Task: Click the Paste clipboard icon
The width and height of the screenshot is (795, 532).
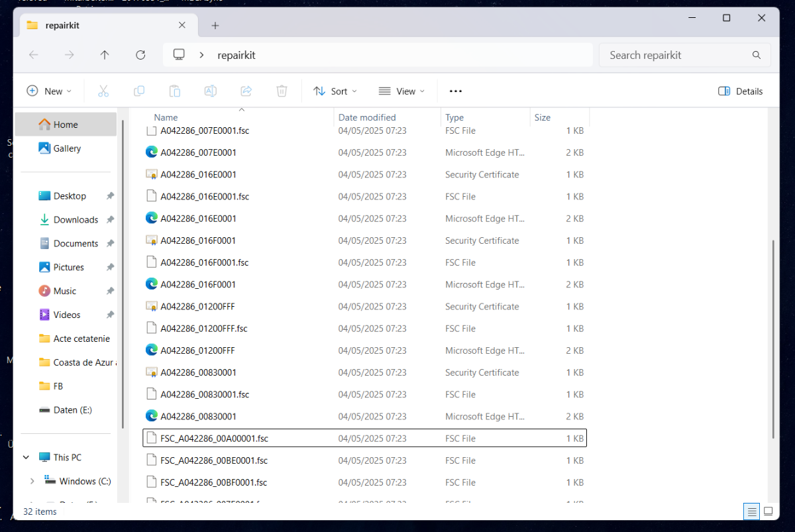Action: click(x=175, y=91)
